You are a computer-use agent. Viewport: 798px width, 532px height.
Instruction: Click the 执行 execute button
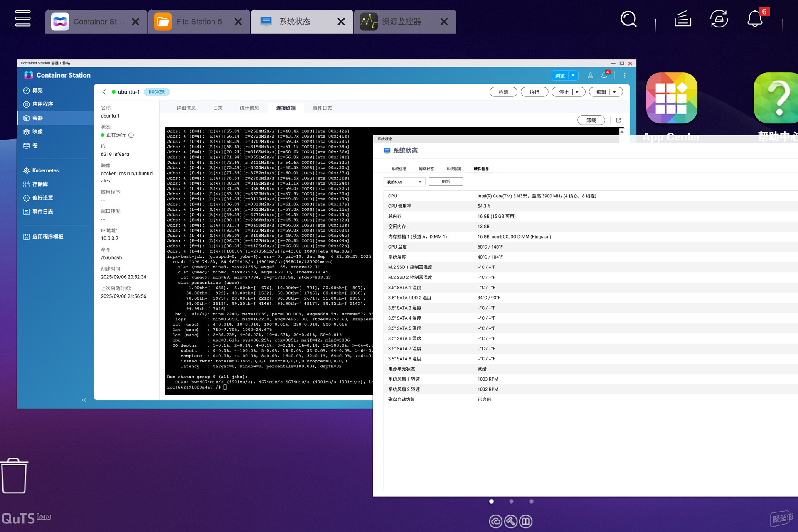point(534,92)
